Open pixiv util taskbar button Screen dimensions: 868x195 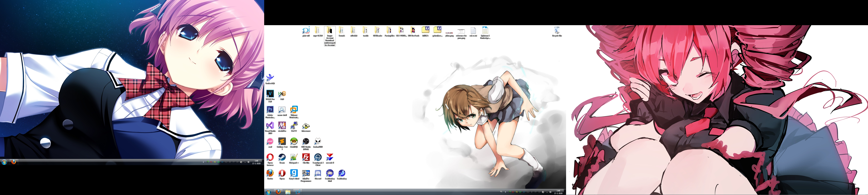[298, 192]
